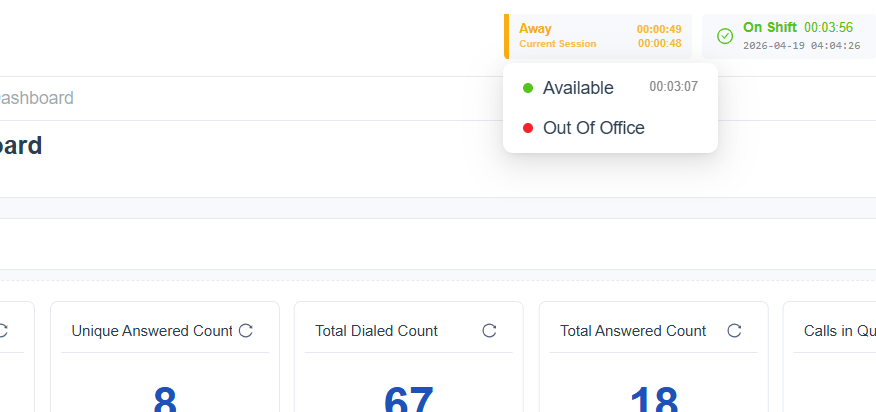This screenshot has width=876, height=412.
Task: Refresh the Total Dialed Count card
Action: tap(489, 331)
